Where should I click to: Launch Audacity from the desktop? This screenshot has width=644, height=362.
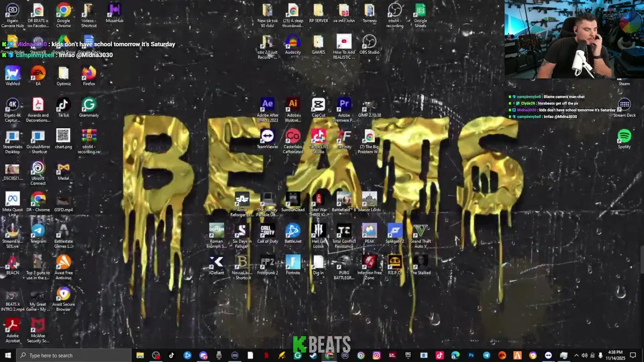pyautogui.click(x=293, y=45)
